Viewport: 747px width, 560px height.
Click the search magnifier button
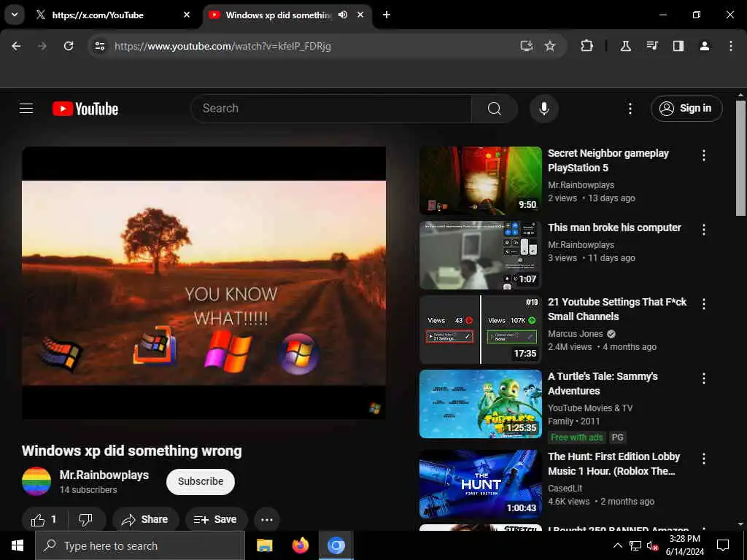[495, 109]
